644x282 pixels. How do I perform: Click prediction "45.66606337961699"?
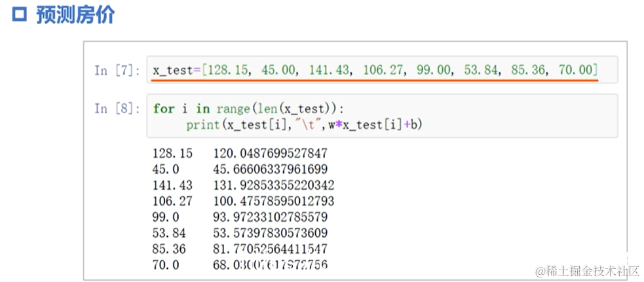click(271, 169)
